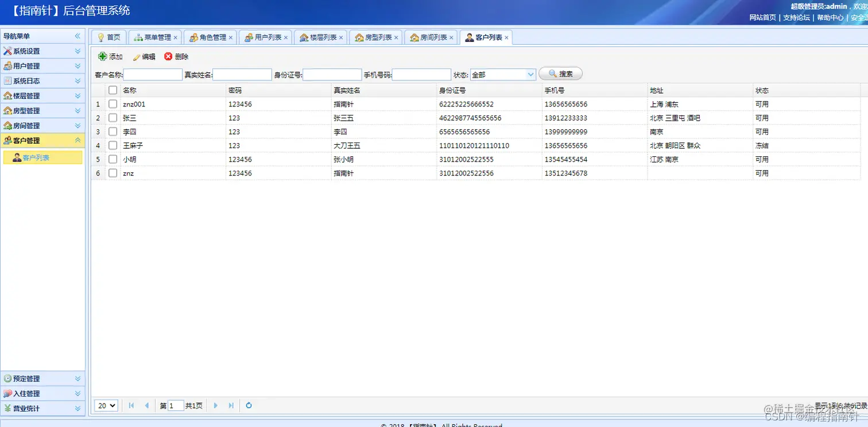
Task: Expand the 用户管理 accordion section
Action: pyautogui.click(x=77, y=66)
